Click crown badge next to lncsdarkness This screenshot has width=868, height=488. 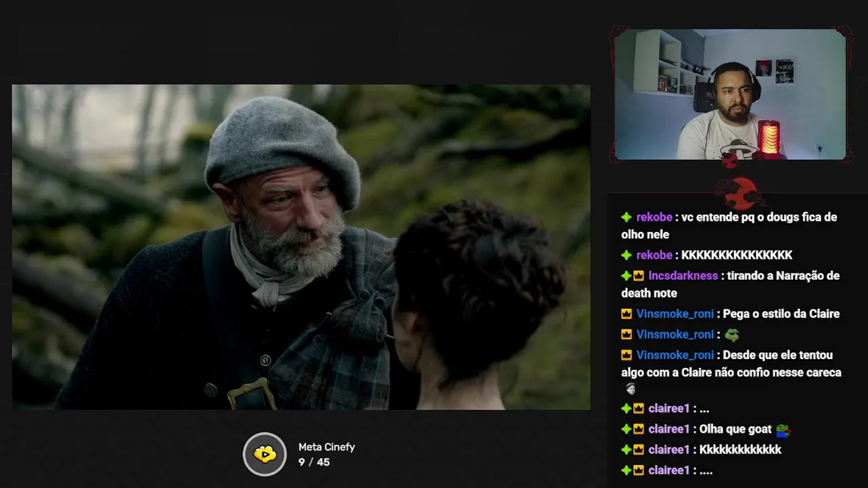[639, 276]
